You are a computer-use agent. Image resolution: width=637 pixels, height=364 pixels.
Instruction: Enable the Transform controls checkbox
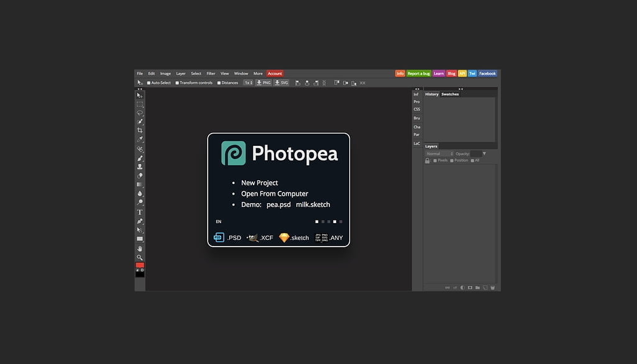pos(177,83)
